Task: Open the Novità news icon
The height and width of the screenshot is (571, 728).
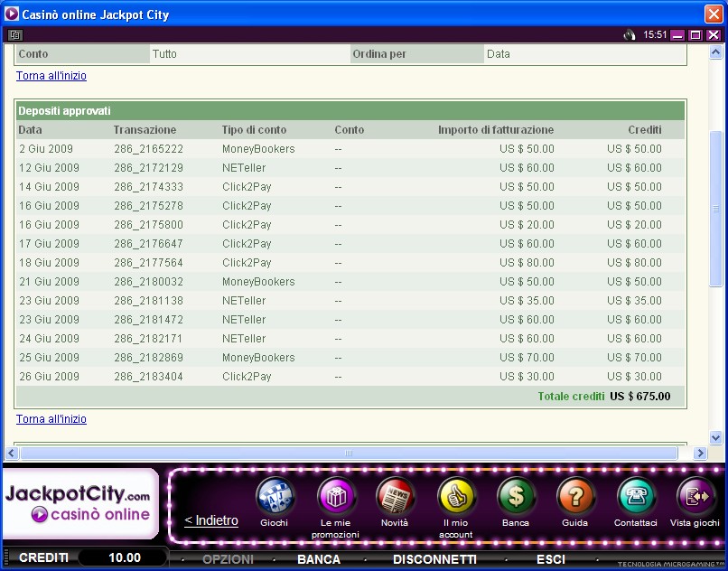Action: pos(395,497)
